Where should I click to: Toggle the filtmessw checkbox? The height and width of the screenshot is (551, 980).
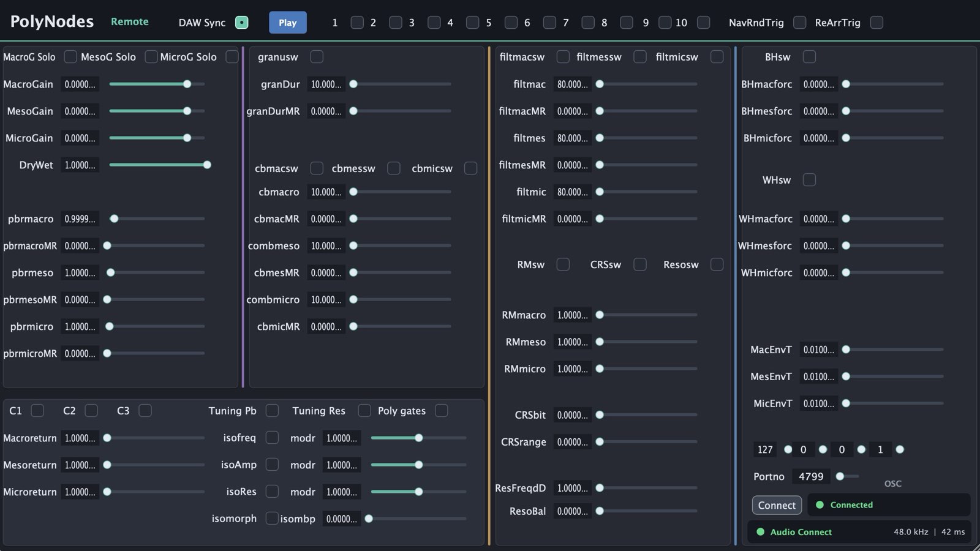(x=640, y=57)
